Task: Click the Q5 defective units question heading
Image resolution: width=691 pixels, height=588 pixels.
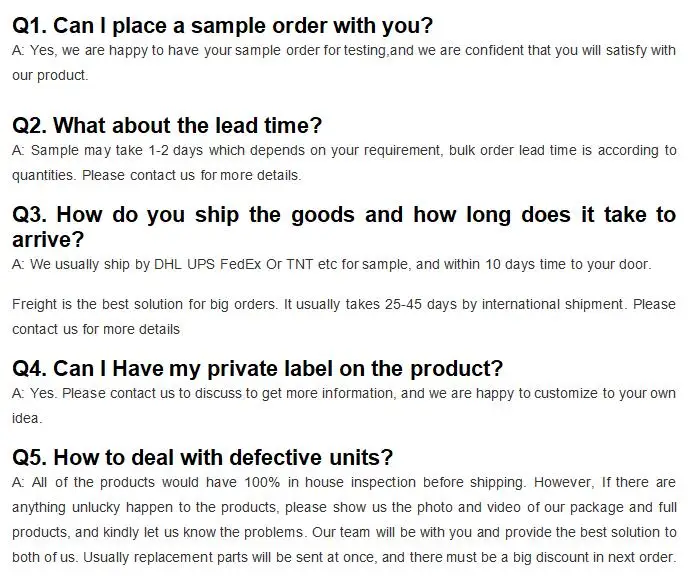Action: 202,457
